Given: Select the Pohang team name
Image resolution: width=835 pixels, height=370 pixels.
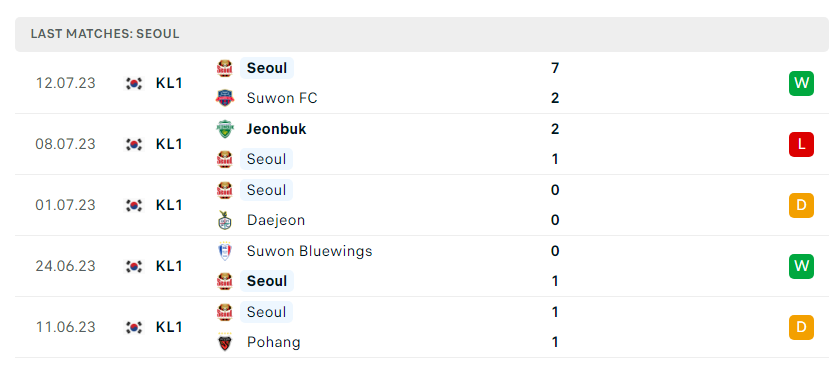Looking at the screenshot, I should [274, 342].
